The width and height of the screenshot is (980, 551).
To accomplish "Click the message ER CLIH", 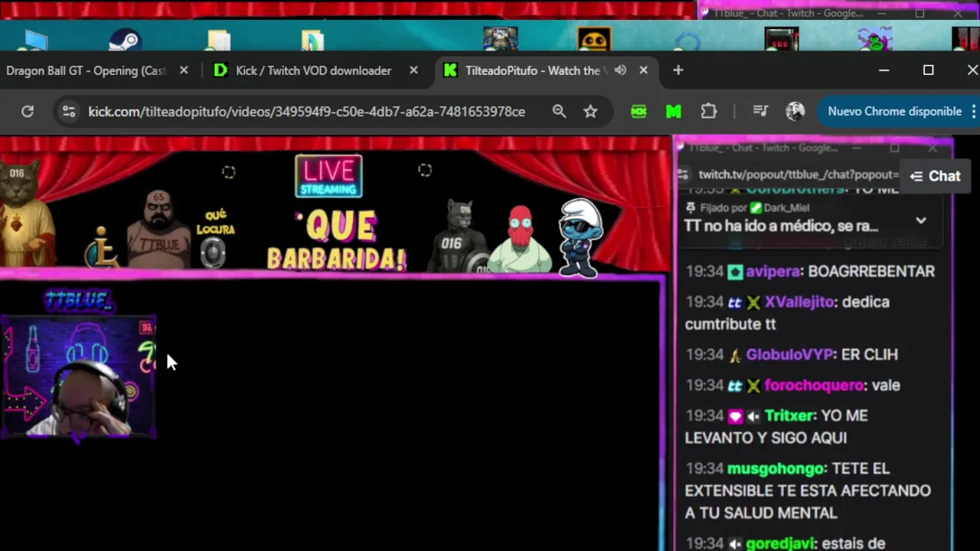I will 869,355.
